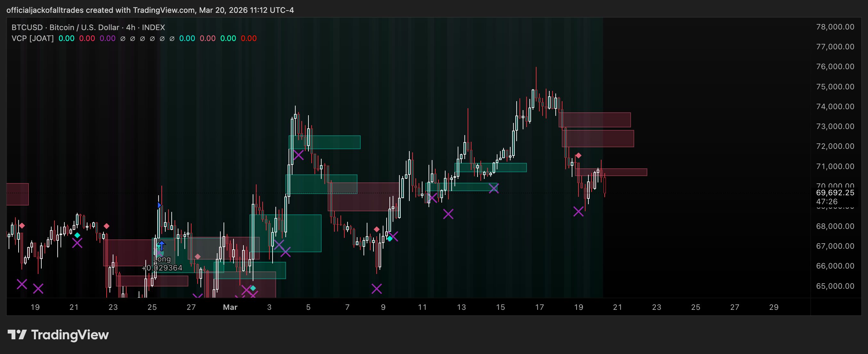Select the 74,000.00 price axis label
Image resolution: width=868 pixels, height=354 pixels.
pyautogui.click(x=835, y=107)
